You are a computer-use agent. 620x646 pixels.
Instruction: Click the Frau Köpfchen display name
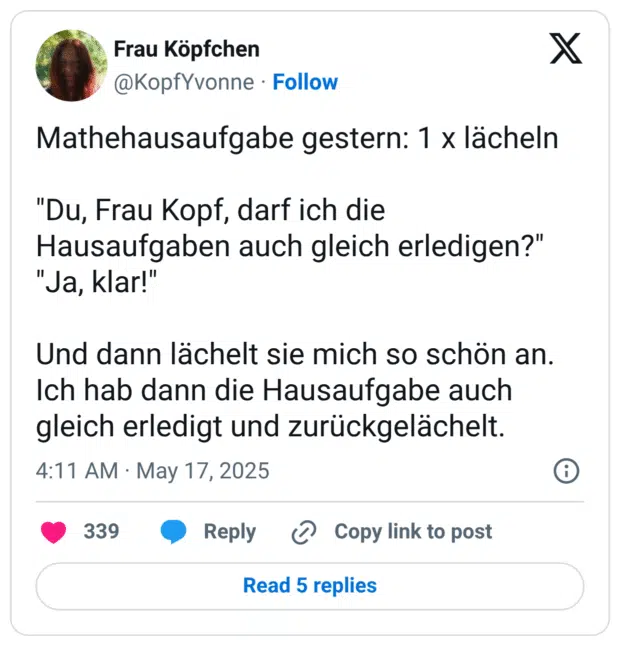point(186,49)
